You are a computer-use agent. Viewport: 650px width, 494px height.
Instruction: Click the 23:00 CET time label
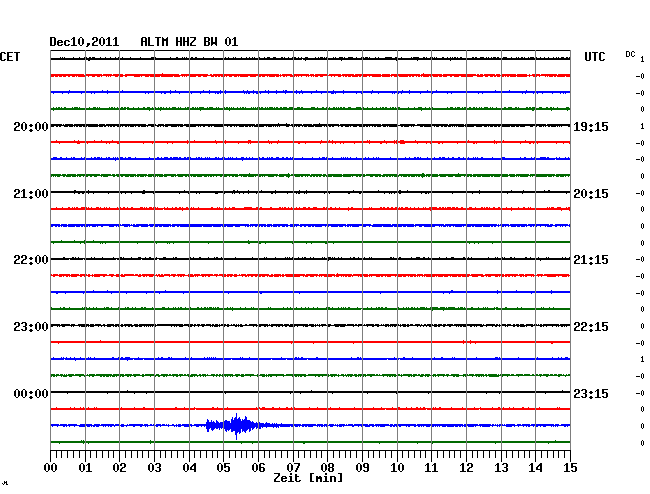pos(31,327)
